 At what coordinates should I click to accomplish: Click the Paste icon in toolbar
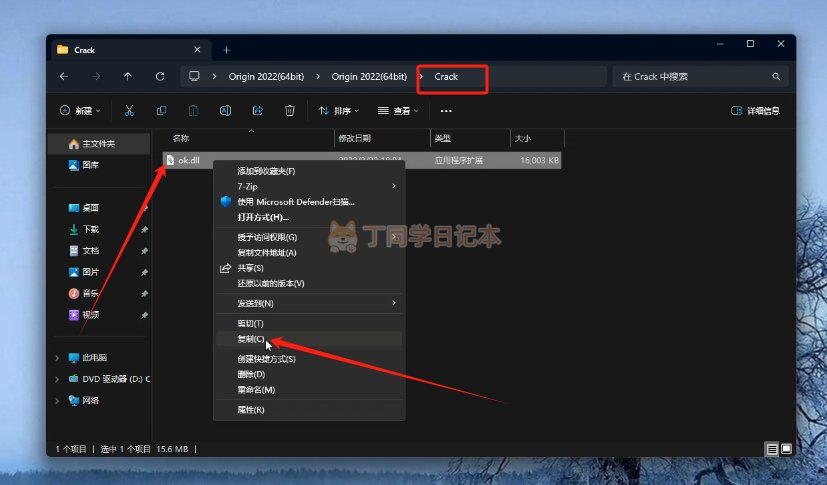(194, 111)
